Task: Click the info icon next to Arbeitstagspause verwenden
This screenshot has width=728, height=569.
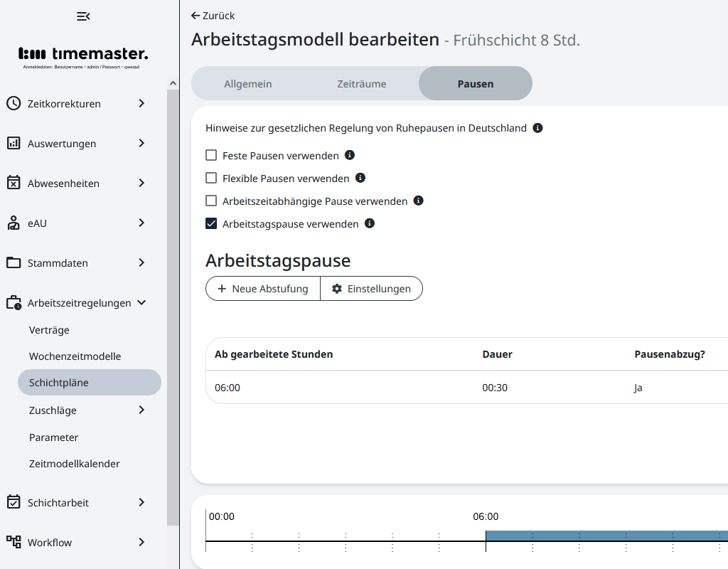Action: pos(369,223)
